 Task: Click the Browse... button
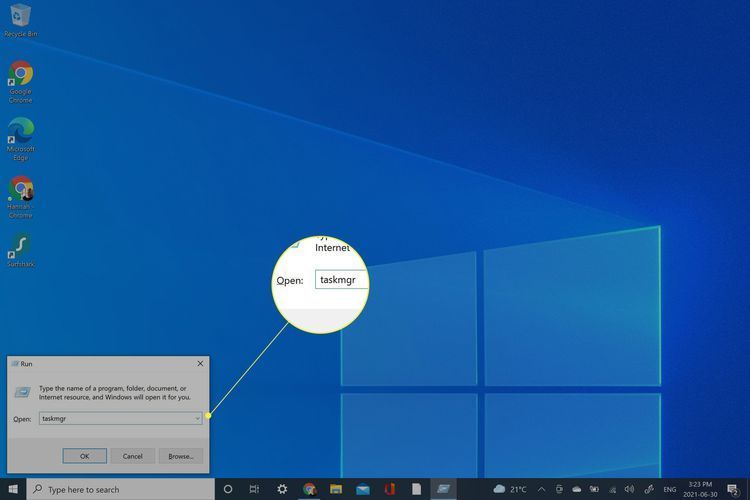pyautogui.click(x=180, y=456)
